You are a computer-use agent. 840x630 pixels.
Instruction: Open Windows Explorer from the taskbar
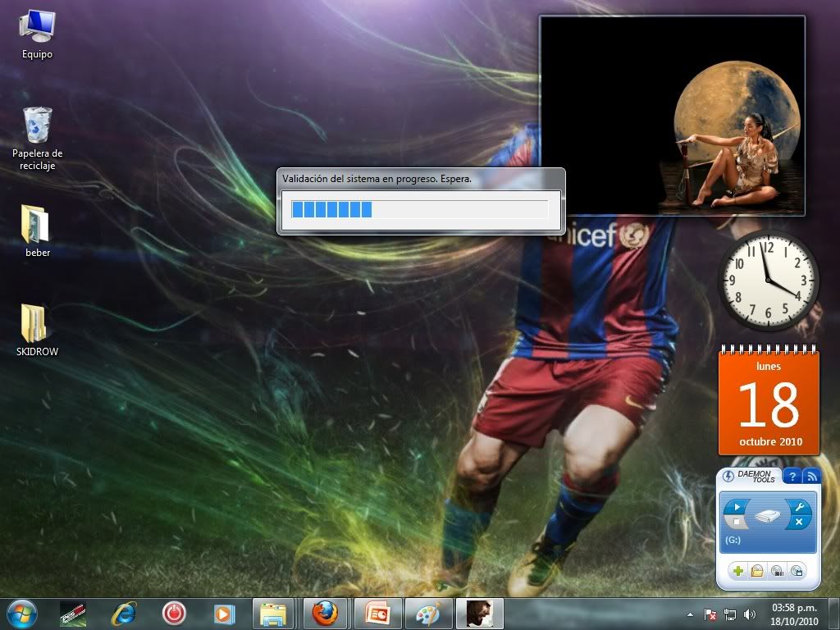pos(273,614)
